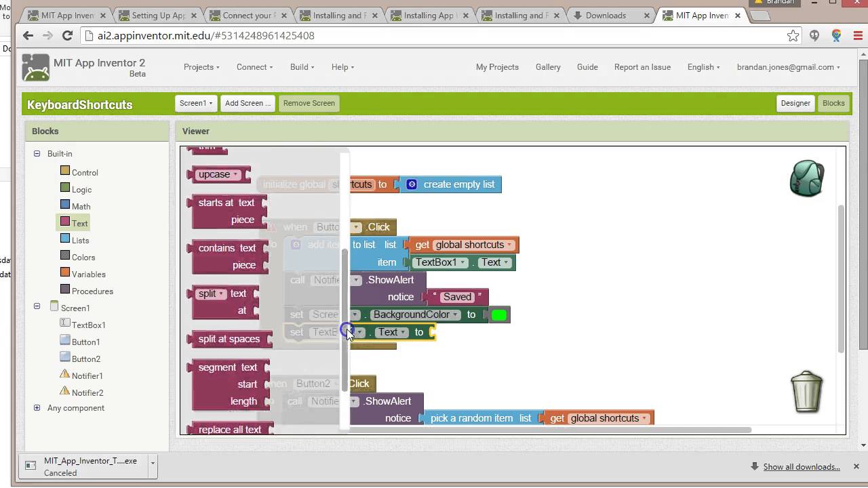Switch to the Designer view button

795,103
